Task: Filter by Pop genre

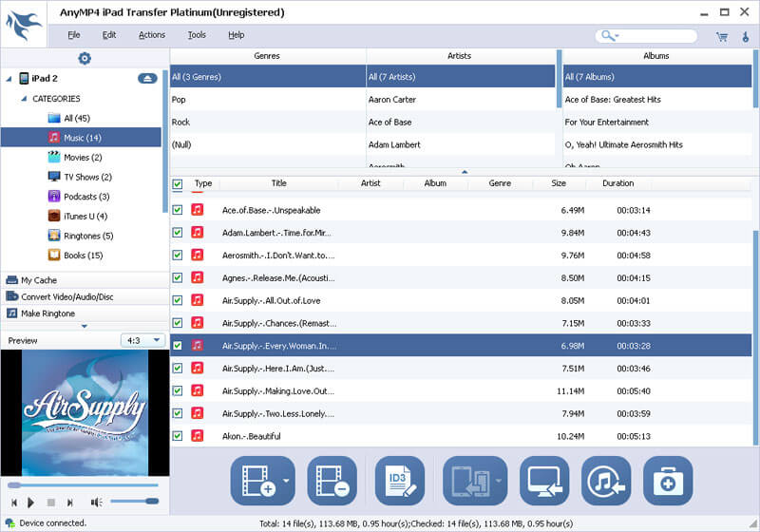Action: pos(268,100)
